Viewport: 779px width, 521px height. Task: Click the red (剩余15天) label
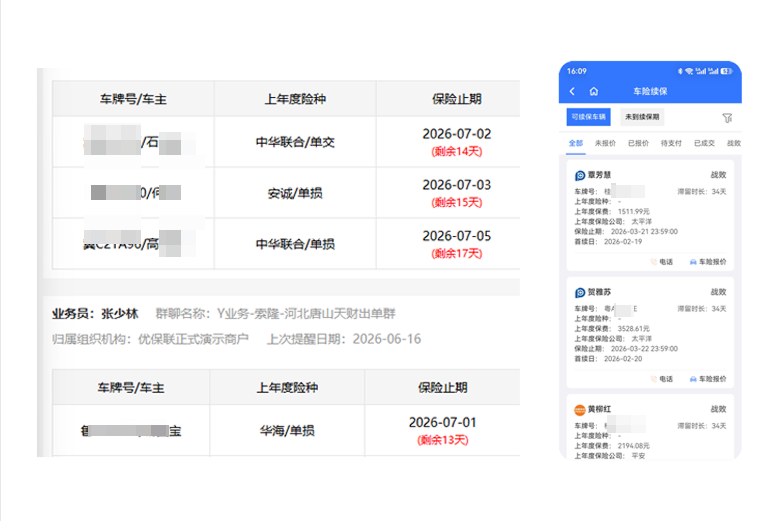[457, 203]
